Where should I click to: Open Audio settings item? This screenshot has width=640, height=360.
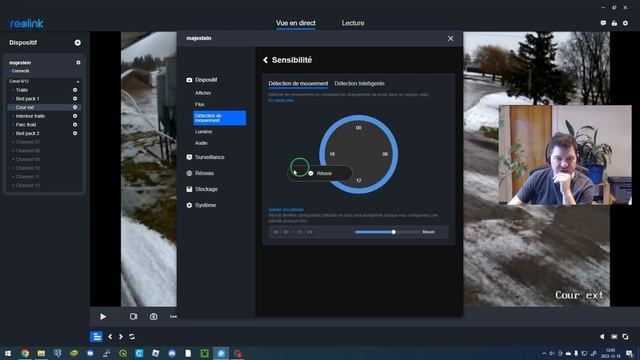[x=201, y=143]
